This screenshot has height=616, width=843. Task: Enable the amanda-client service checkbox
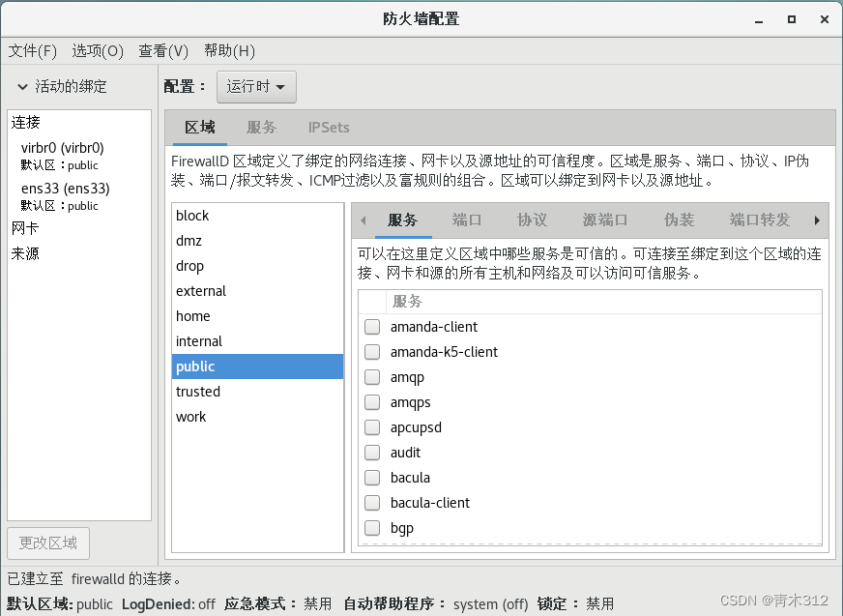[x=372, y=327]
